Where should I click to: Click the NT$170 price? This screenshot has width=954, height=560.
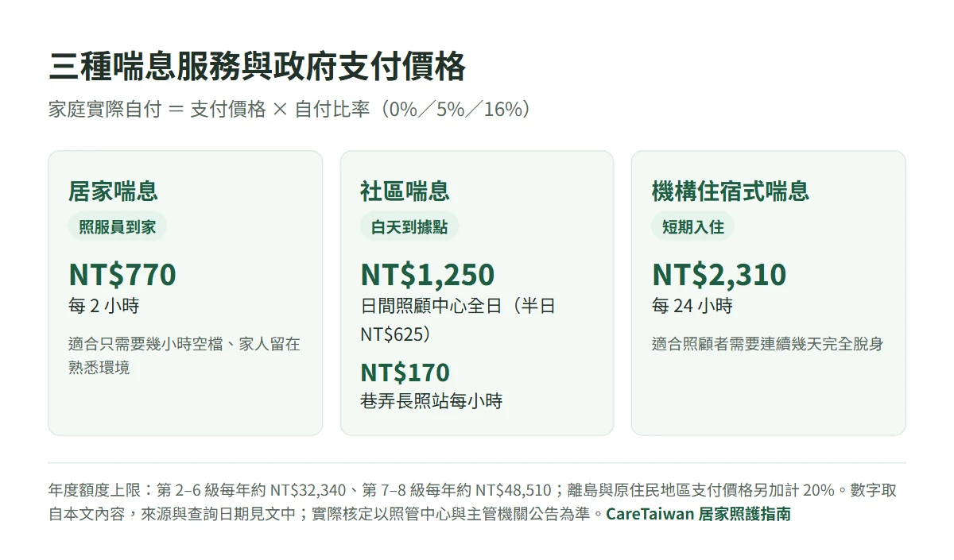(x=405, y=372)
